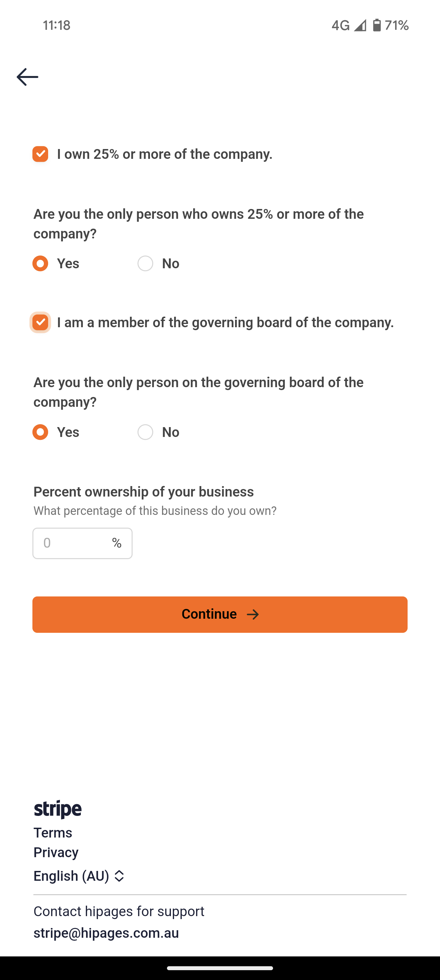This screenshot has height=980, width=440.
Task: Tap the back arrow icon
Action: click(x=27, y=77)
